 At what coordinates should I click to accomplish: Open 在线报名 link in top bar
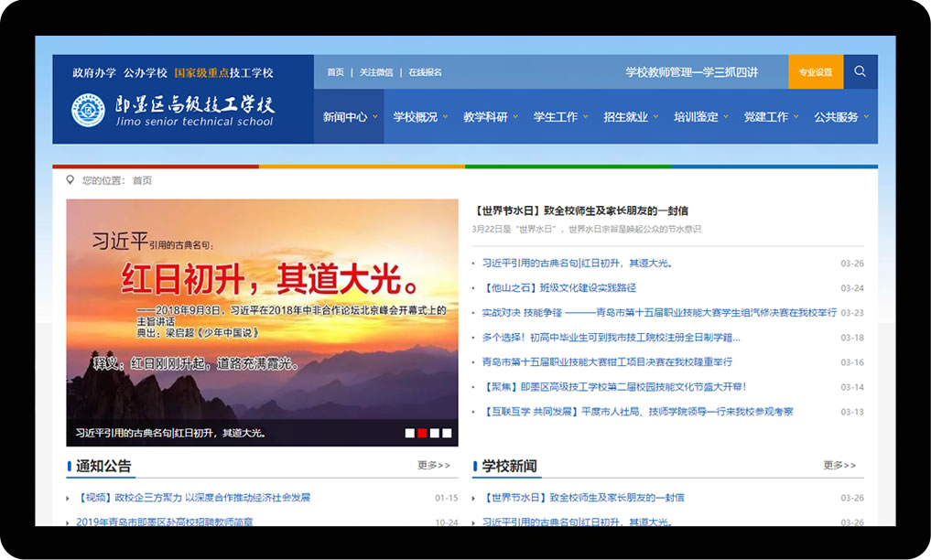tap(425, 71)
